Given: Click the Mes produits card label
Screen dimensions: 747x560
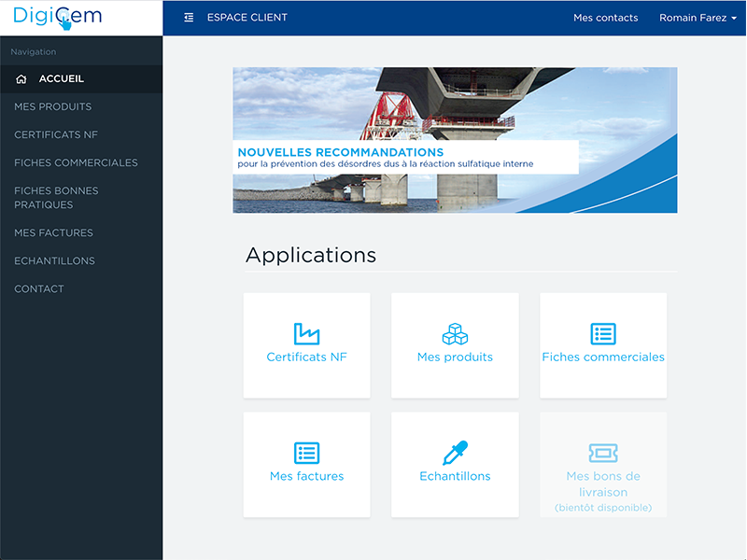Looking at the screenshot, I should (x=455, y=357).
